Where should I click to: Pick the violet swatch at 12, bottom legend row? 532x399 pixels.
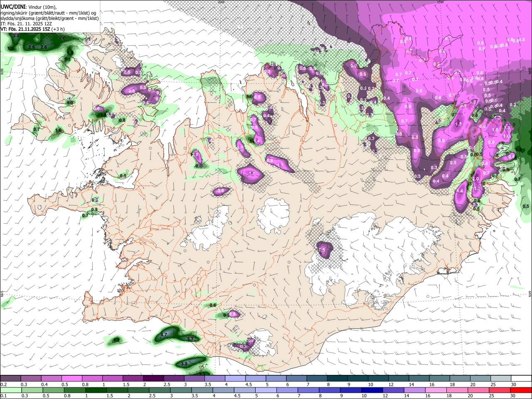(x=393, y=390)
